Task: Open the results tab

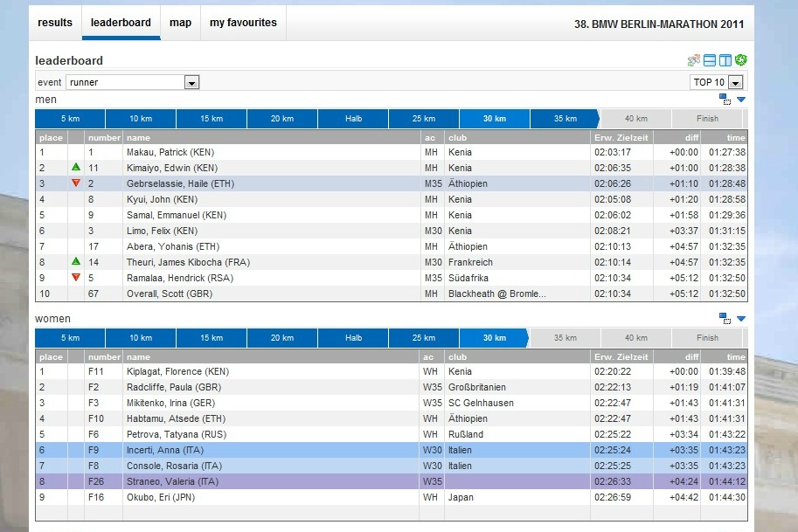Action: point(55,23)
